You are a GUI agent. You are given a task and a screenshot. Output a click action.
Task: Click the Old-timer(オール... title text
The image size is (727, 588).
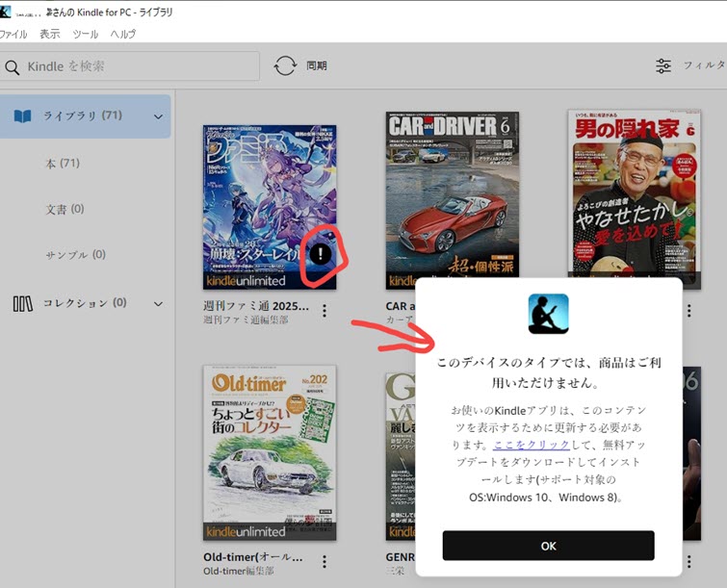(253, 557)
